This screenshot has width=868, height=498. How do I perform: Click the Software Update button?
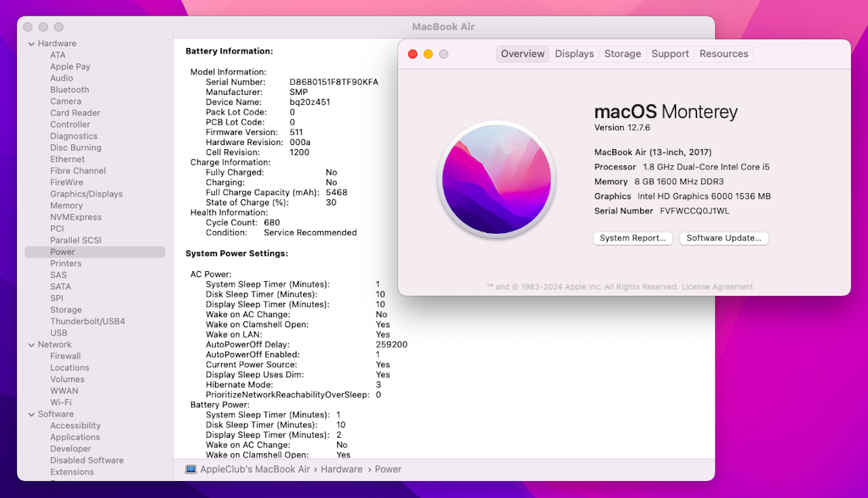coord(724,238)
